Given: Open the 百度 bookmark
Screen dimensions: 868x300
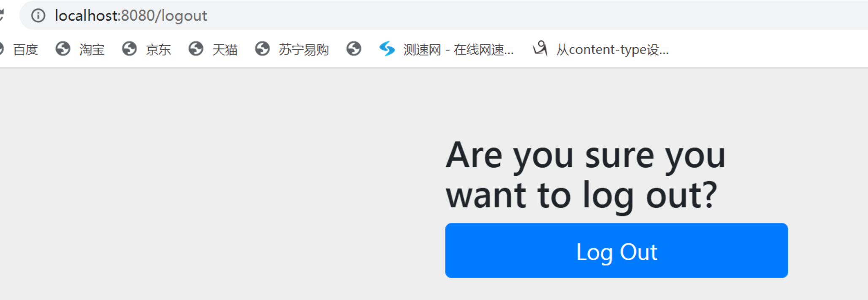Looking at the screenshot, I should coord(25,50).
